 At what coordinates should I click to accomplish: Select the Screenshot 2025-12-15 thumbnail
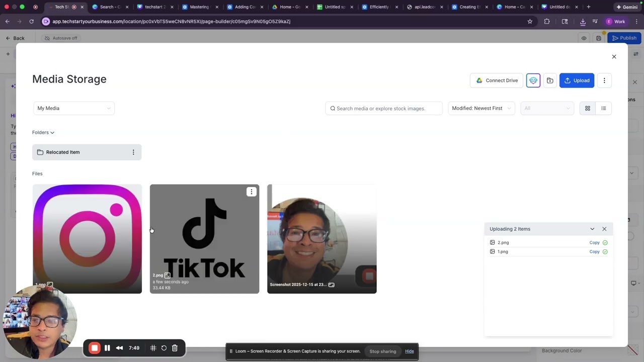[x=322, y=239]
